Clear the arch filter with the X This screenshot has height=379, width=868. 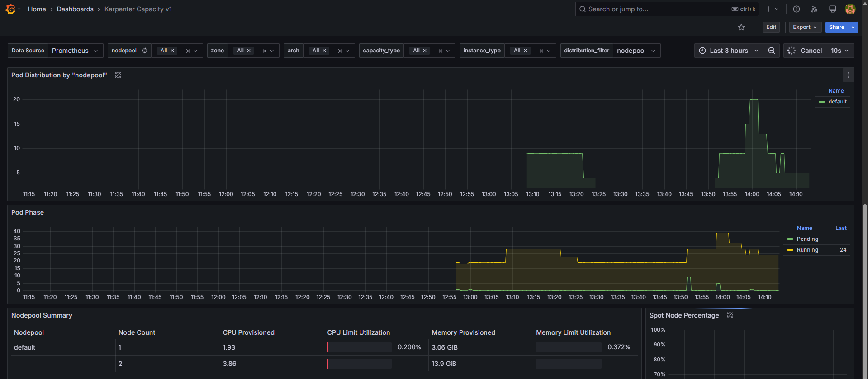coord(340,51)
